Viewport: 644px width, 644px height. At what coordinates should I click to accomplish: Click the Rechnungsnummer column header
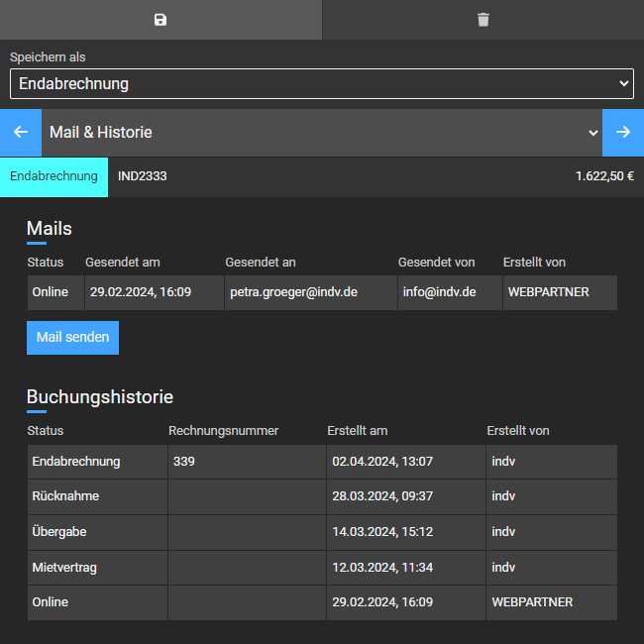pos(224,431)
